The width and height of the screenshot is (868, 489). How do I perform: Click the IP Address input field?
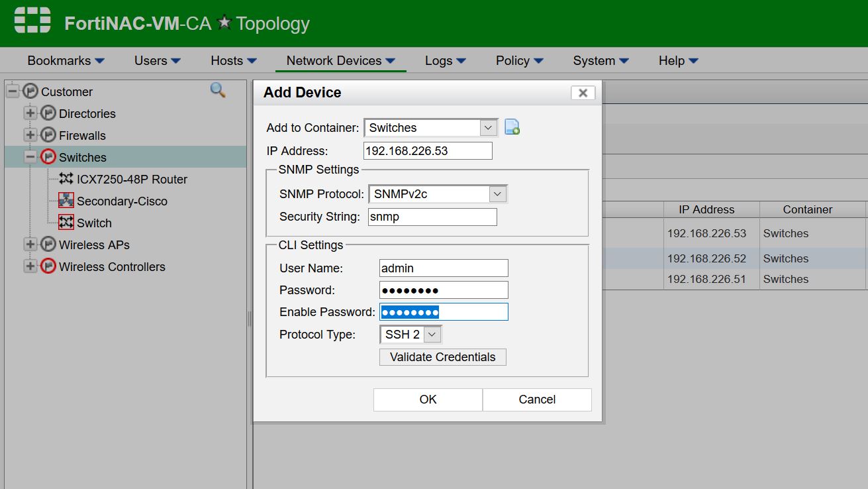coord(428,150)
